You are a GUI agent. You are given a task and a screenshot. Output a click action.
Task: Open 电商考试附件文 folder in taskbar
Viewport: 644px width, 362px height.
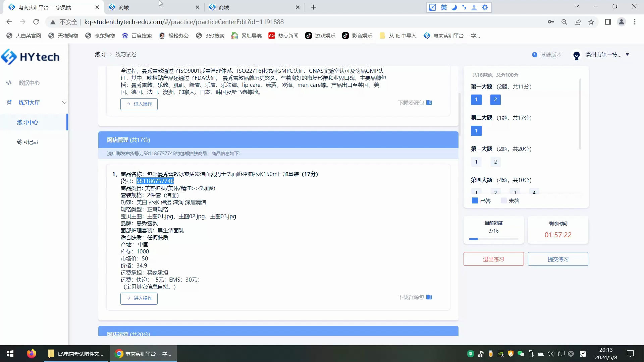coord(76,354)
